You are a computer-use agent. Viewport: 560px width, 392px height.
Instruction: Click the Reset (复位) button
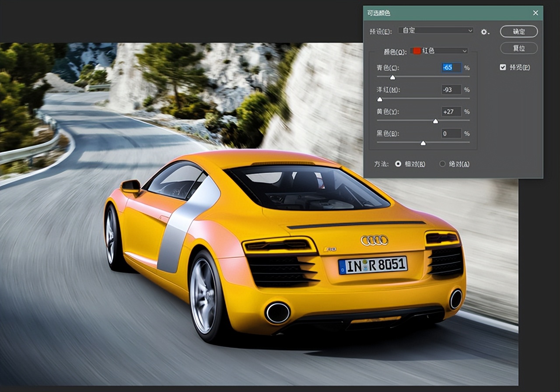tap(519, 48)
